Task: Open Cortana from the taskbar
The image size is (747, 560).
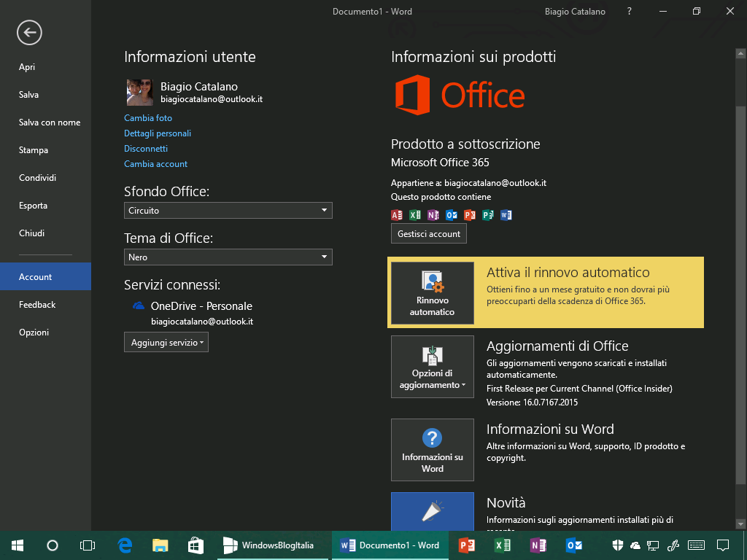Action: (x=53, y=545)
